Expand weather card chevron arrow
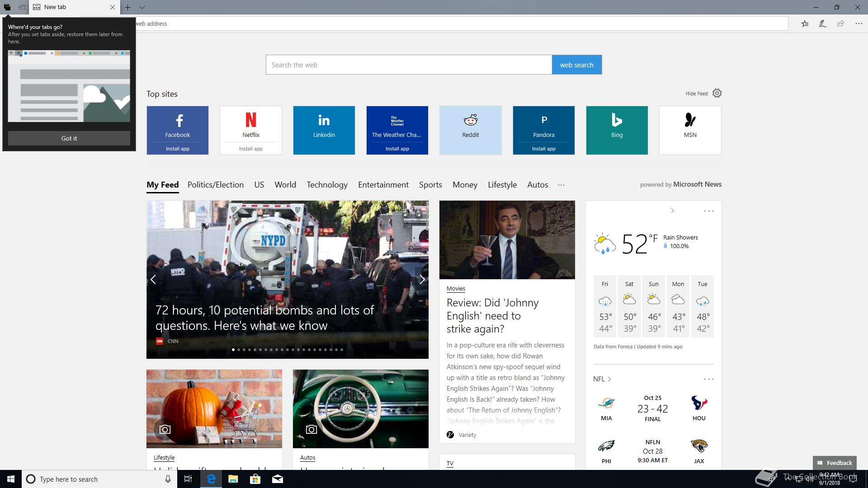 pos(672,211)
